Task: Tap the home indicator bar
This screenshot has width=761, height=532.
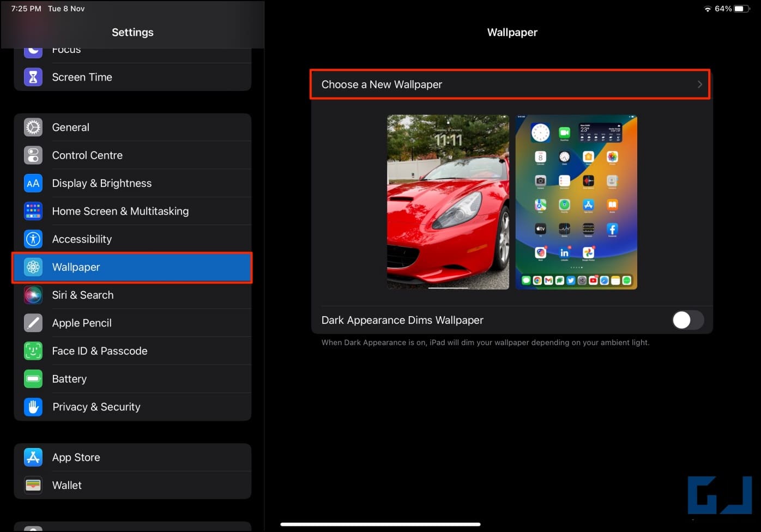Action: click(x=380, y=524)
